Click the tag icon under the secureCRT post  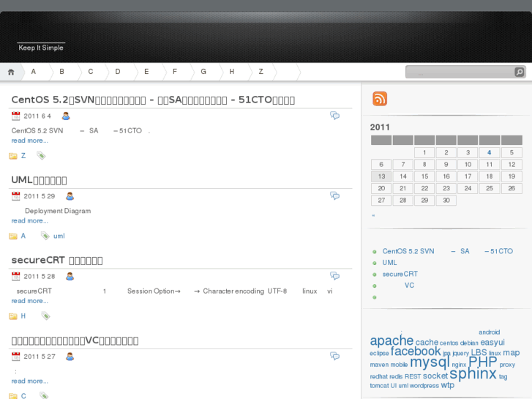[x=45, y=316]
